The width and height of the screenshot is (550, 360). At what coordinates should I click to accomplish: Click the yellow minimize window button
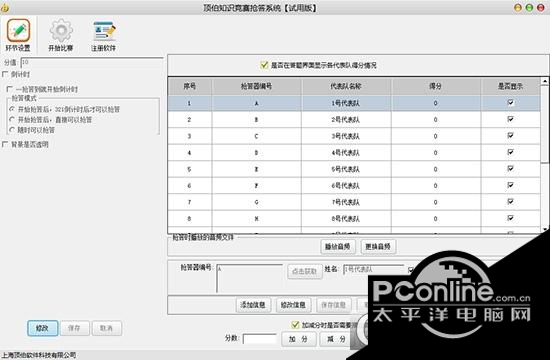(x=518, y=8)
